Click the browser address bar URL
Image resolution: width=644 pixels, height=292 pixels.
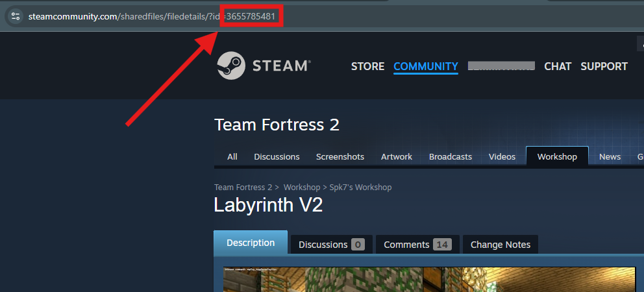tap(151, 17)
